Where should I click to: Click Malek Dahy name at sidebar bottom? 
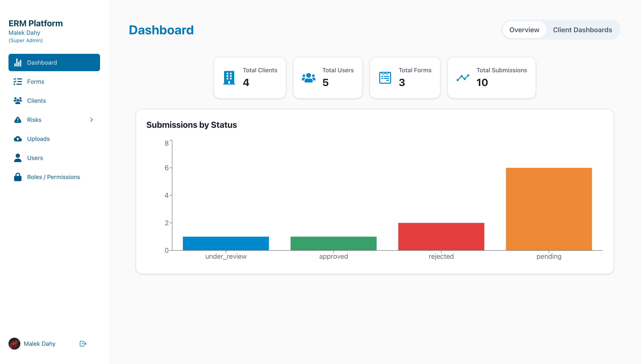coord(39,344)
